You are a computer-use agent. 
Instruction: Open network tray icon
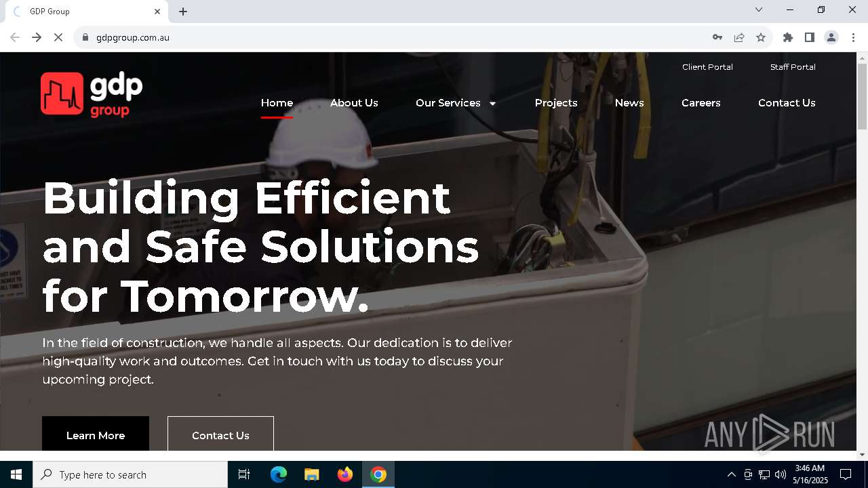click(764, 474)
